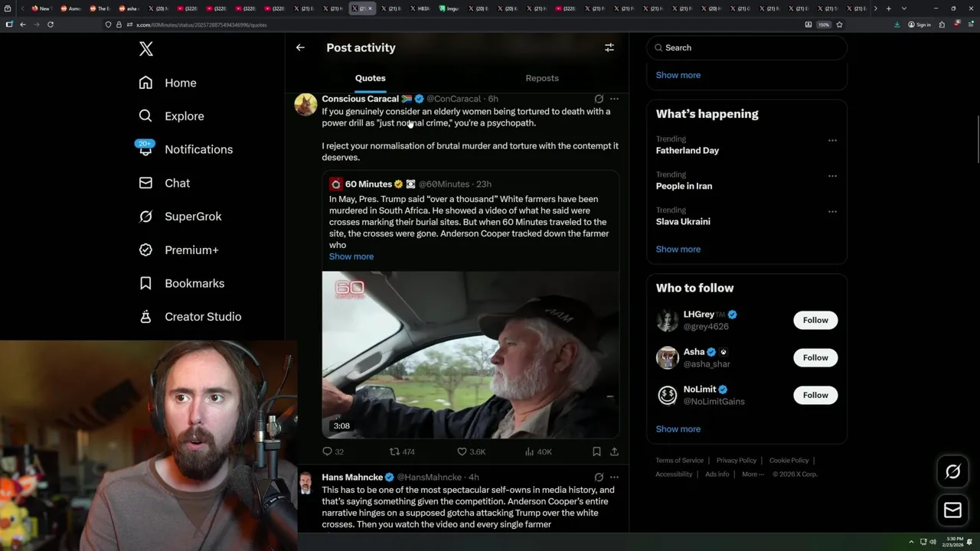Screen dimensions: 980x551
Task: Expand the More footer menu
Action: point(753,474)
